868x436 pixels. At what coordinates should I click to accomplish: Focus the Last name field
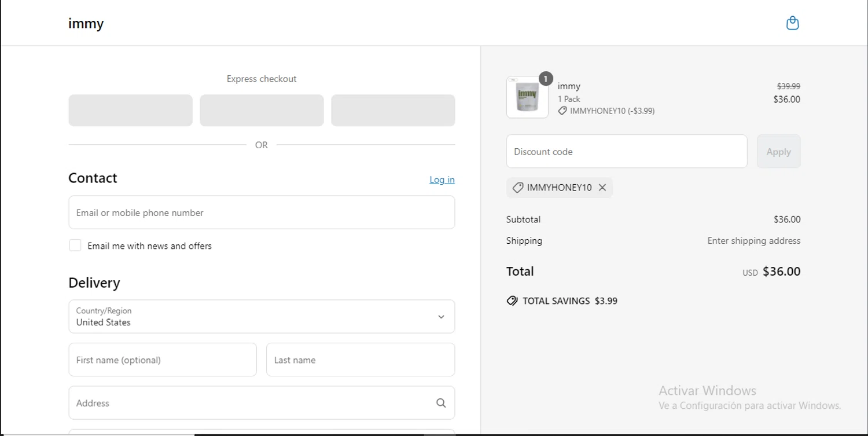361,360
